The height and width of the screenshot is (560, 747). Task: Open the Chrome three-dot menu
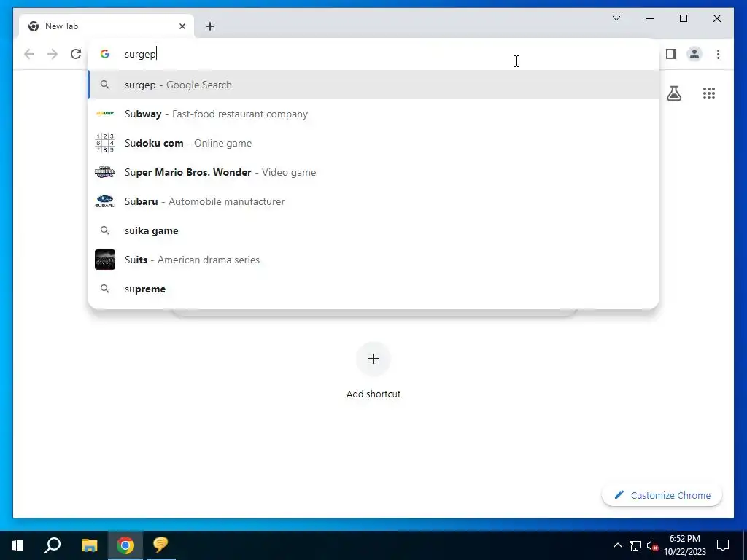718,54
